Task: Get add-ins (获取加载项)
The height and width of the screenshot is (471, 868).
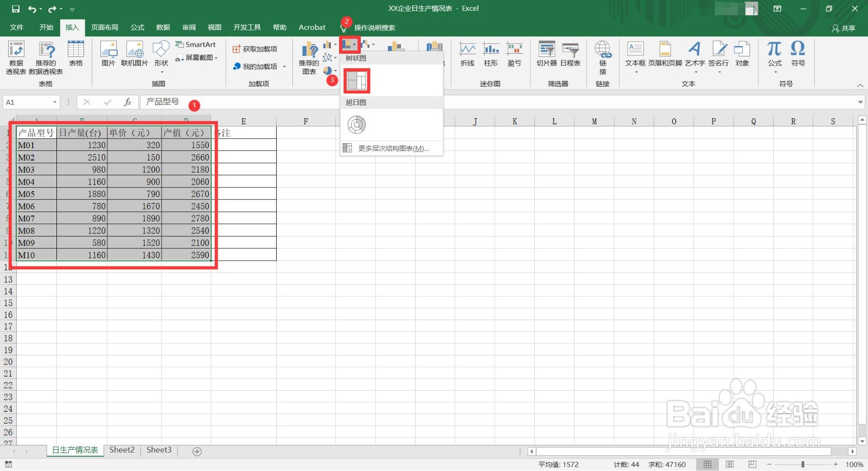Action: coord(255,49)
